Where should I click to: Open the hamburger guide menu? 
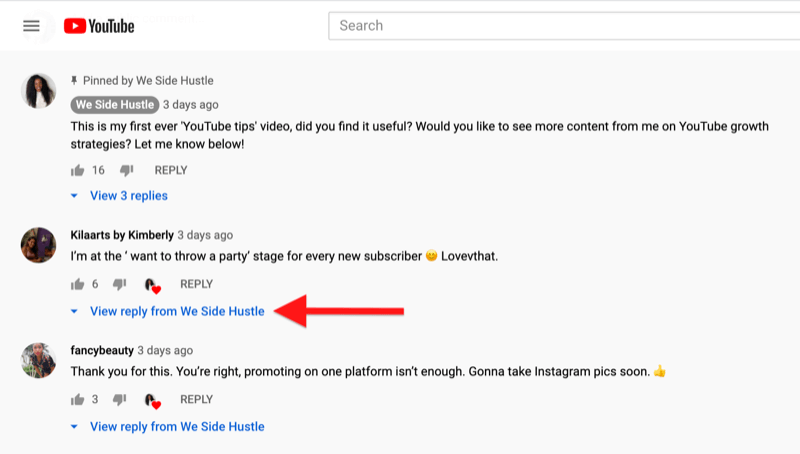click(31, 26)
